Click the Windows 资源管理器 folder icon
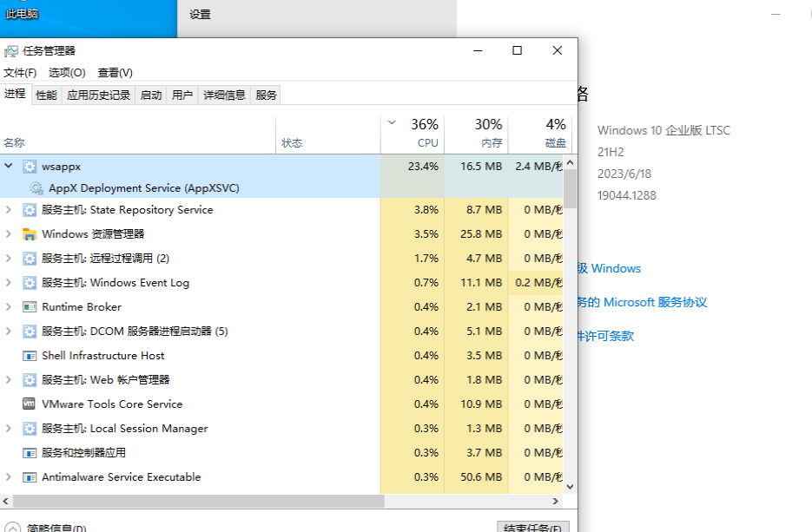 click(x=30, y=234)
